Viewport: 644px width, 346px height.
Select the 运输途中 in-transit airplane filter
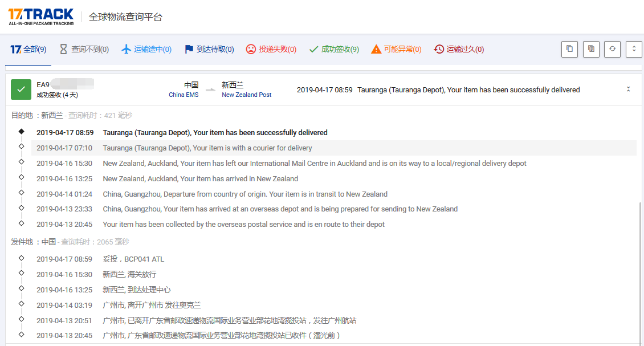tap(146, 50)
